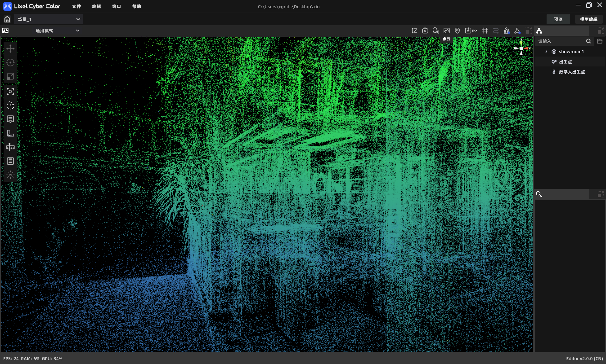Toggle the triangle nodes icon with checkmark
This screenshot has width=606, height=364.
pyautogui.click(x=517, y=31)
